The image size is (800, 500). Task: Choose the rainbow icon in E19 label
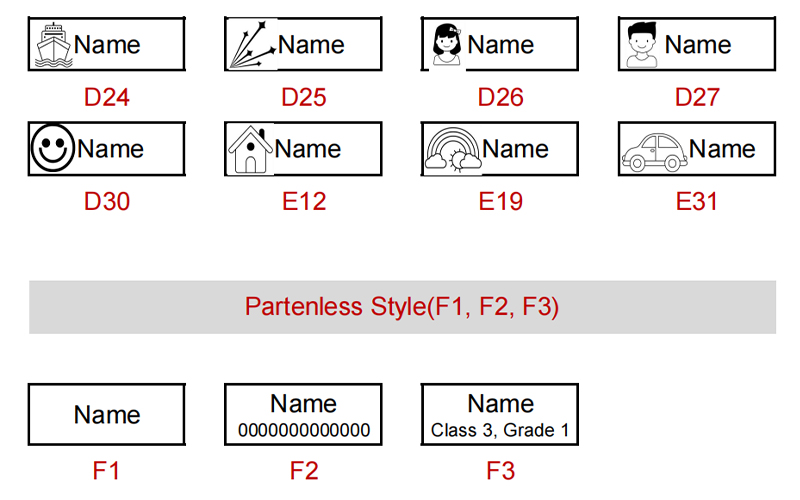[453, 149]
